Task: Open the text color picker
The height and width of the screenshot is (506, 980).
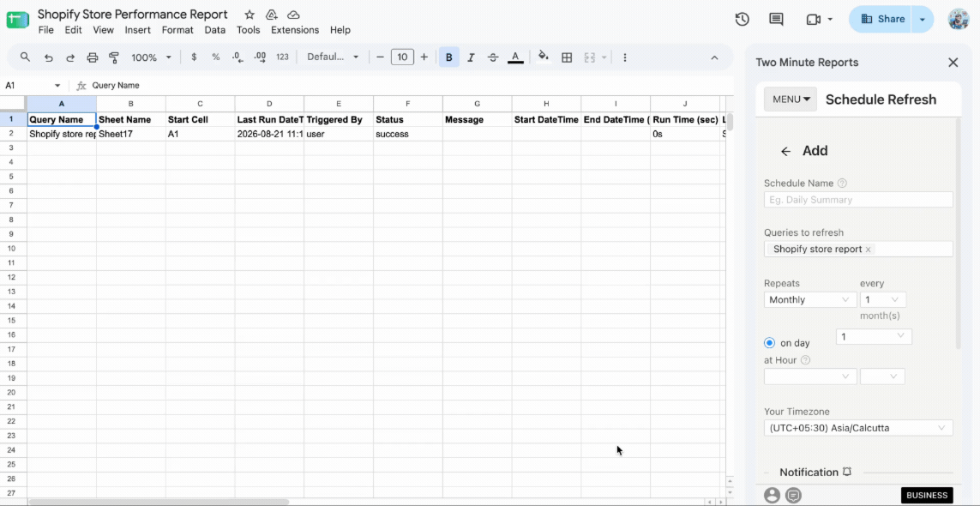Action: pyautogui.click(x=515, y=57)
